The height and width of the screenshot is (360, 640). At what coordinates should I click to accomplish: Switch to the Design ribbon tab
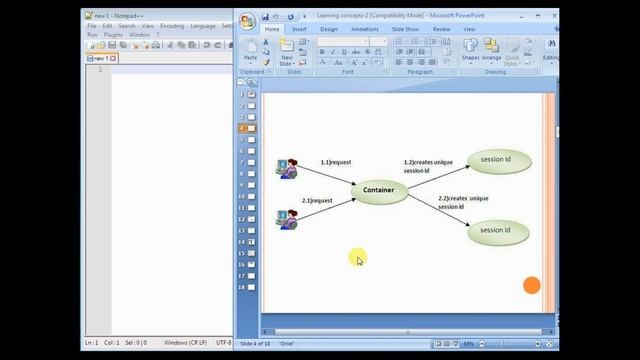pos(329,29)
